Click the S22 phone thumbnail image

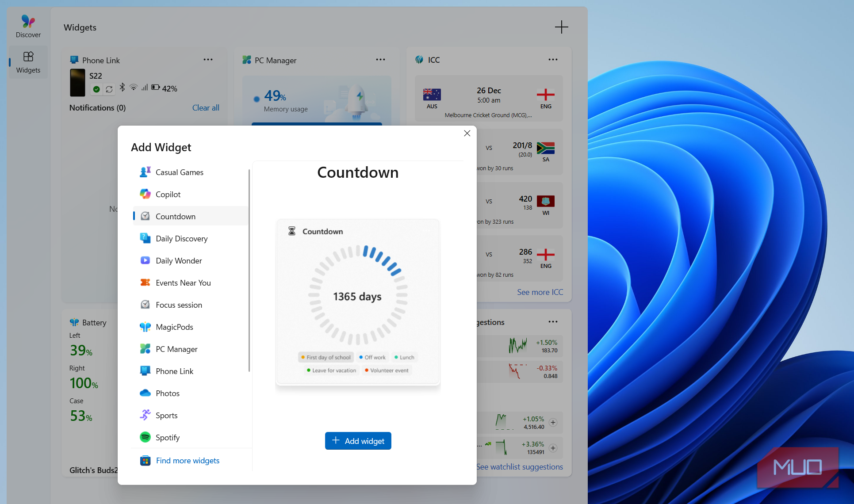click(77, 83)
